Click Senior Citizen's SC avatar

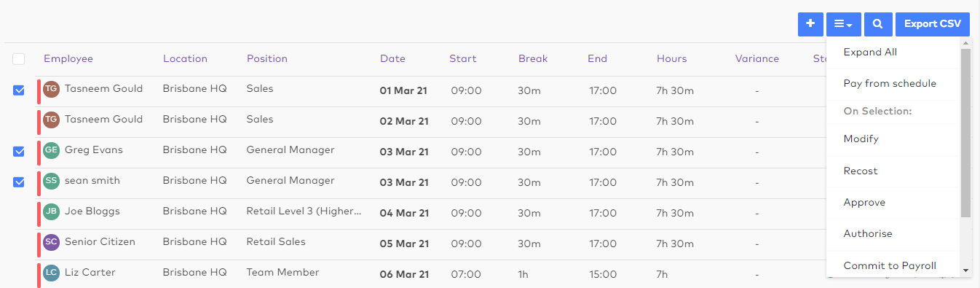(x=51, y=243)
